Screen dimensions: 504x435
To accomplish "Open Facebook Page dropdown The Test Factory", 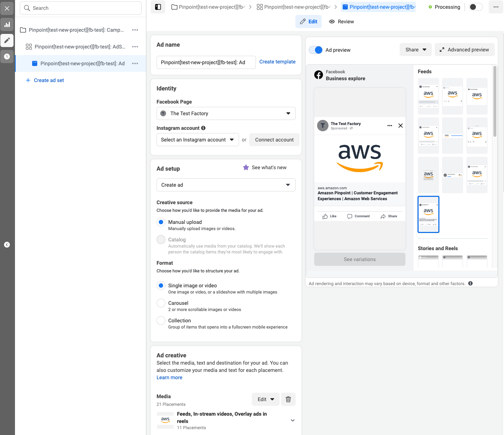I will (226, 113).
